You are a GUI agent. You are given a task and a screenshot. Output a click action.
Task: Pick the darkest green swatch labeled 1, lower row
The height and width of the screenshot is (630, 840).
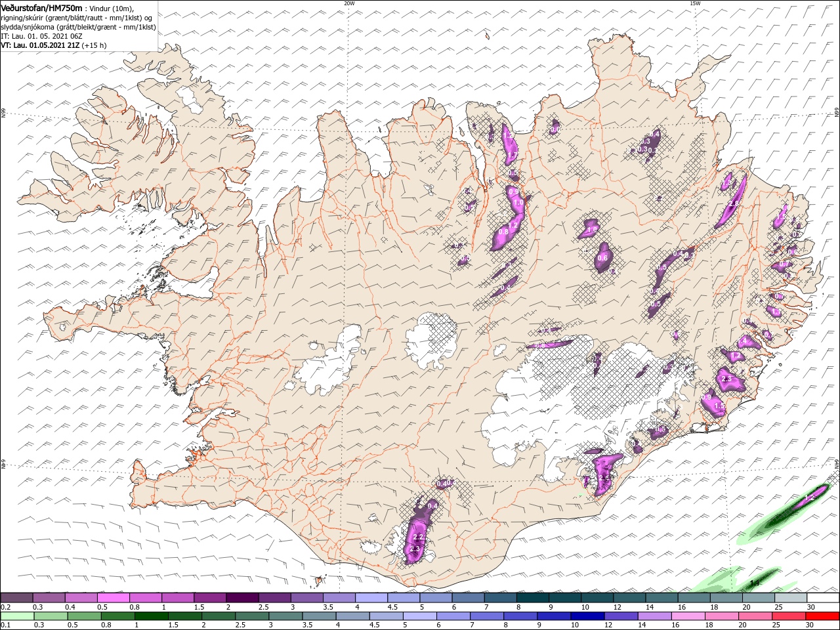152,616
